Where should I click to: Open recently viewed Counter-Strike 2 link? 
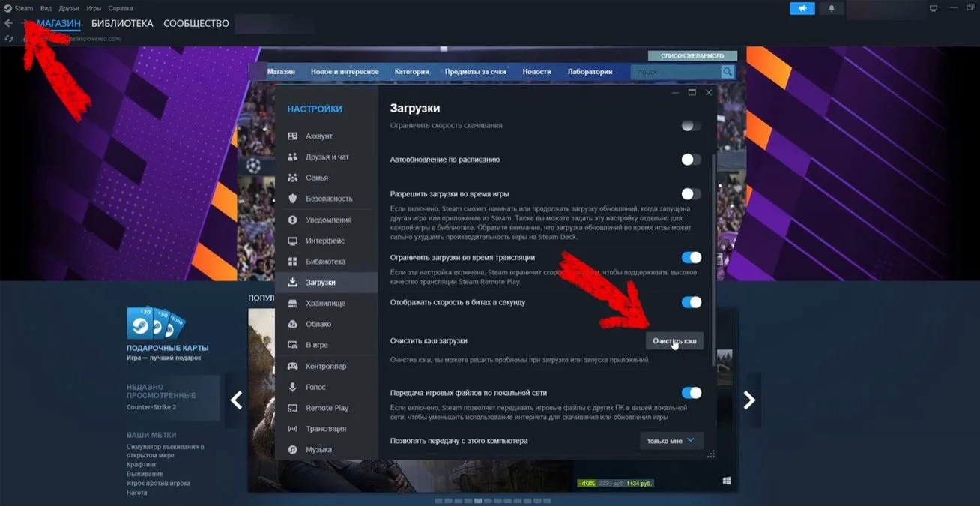[151, 407]
